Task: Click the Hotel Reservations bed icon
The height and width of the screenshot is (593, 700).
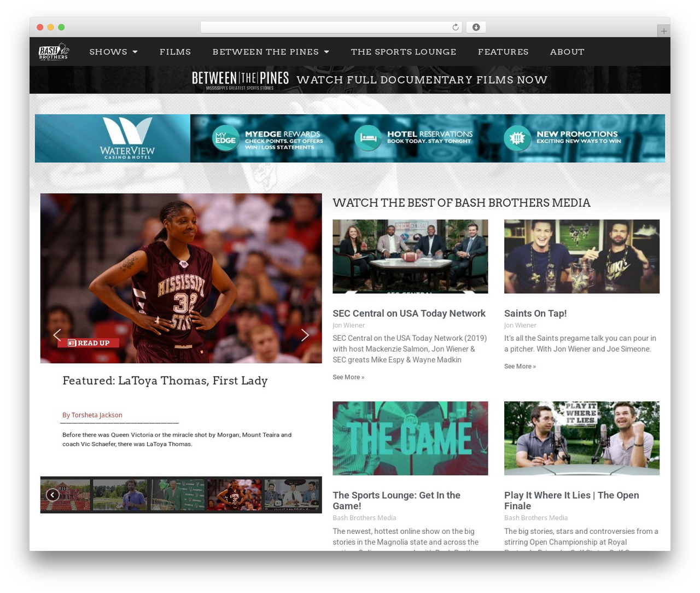Action: 368,138
